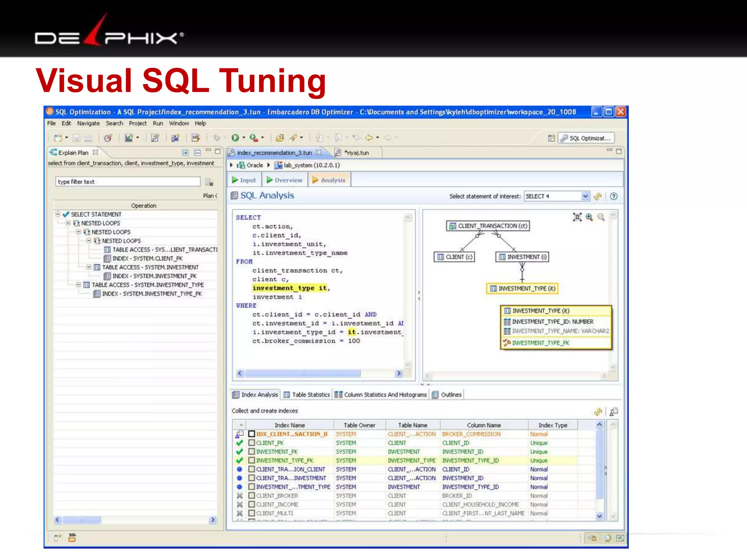747x560 pixels.
Task: Collapse TABLE ACCESS - SYSTEM.INVESTMENT node
Action: (x=89, y=267)
